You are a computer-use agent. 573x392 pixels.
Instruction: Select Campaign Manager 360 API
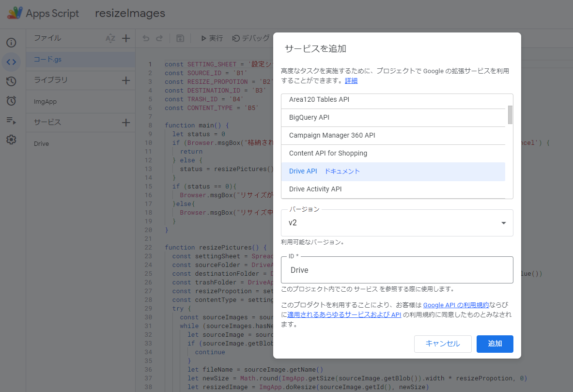393,135
